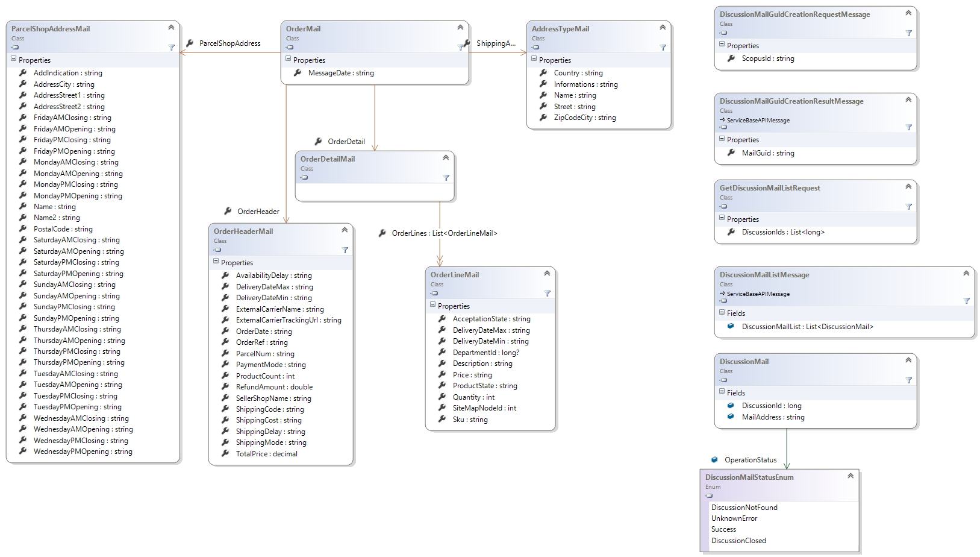The image size is (980, 557).
Task: Click the OperationStatus association label
Action: click(x=750, y=460)
